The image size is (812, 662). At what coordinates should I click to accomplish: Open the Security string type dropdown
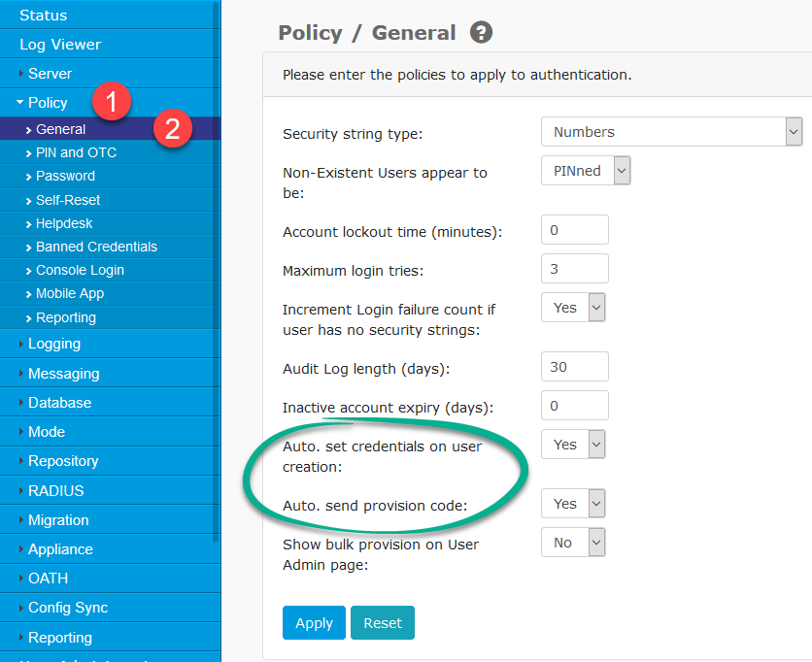(671, 132)
